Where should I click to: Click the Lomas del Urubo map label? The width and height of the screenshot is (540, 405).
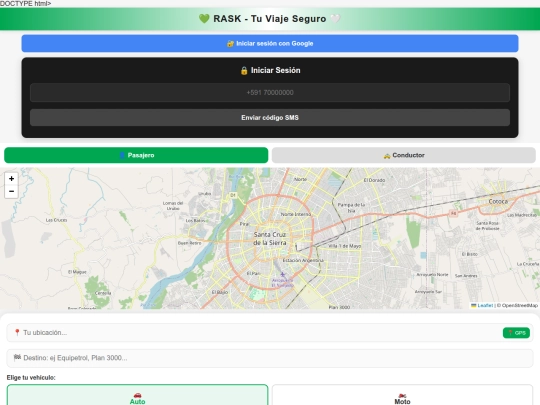pyautogui.click(x=173, y=206)
